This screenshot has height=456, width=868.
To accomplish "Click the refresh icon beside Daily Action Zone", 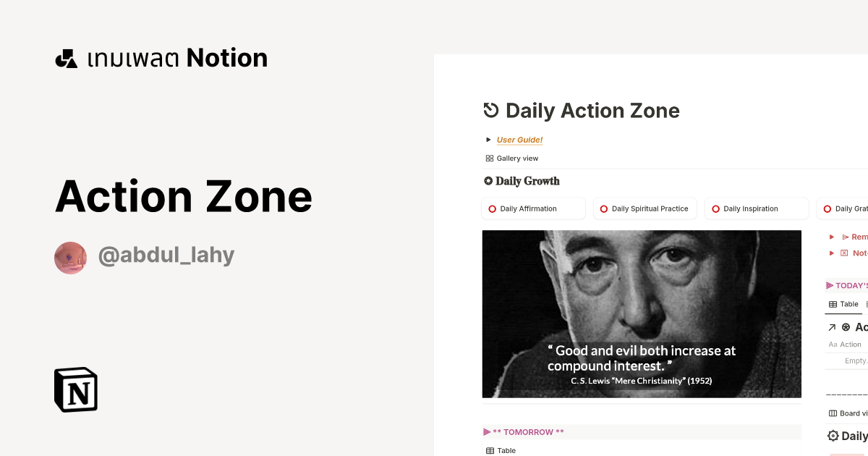I will point(490,110).
